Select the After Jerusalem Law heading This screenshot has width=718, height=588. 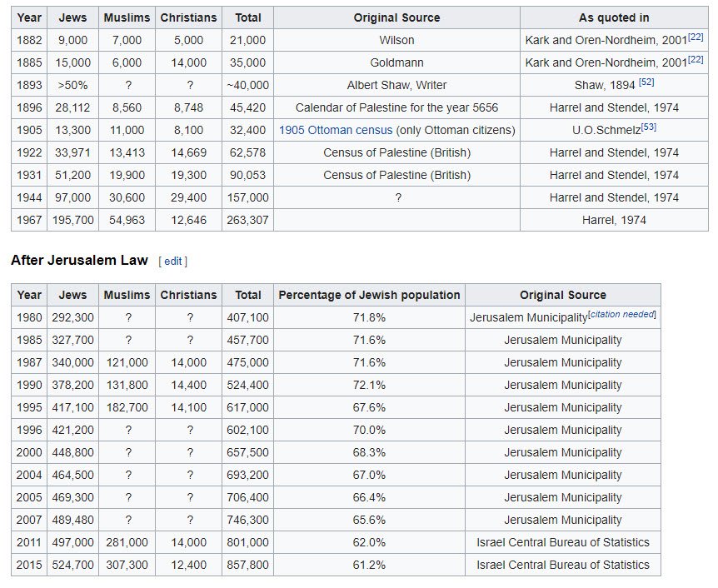[79, 260]
